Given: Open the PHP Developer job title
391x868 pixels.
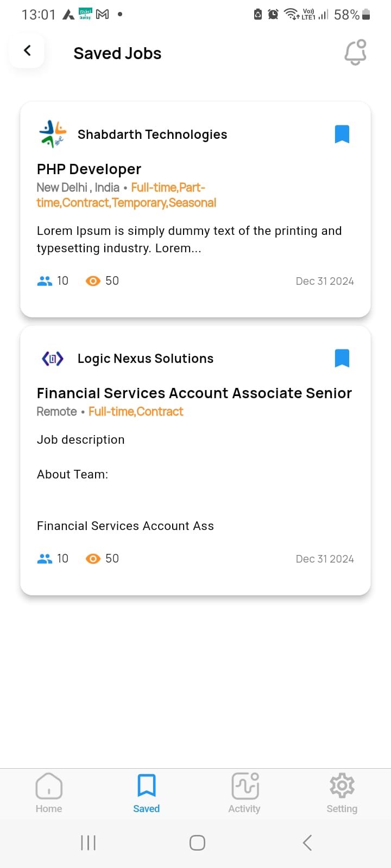Looking at the screenshot, I should tap(89, 169).
